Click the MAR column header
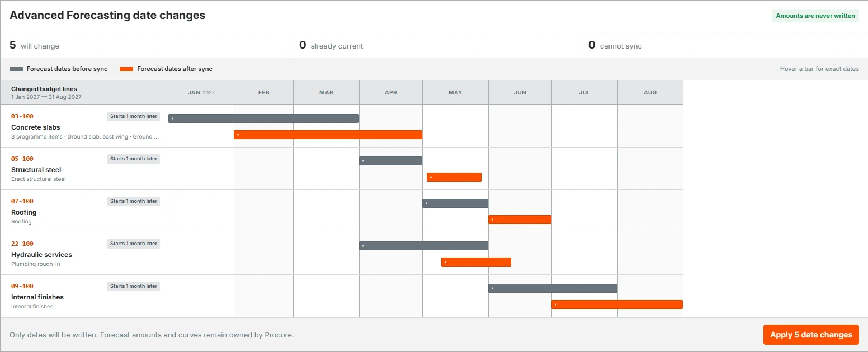This screenshot has width=868, height=352. 326,93
